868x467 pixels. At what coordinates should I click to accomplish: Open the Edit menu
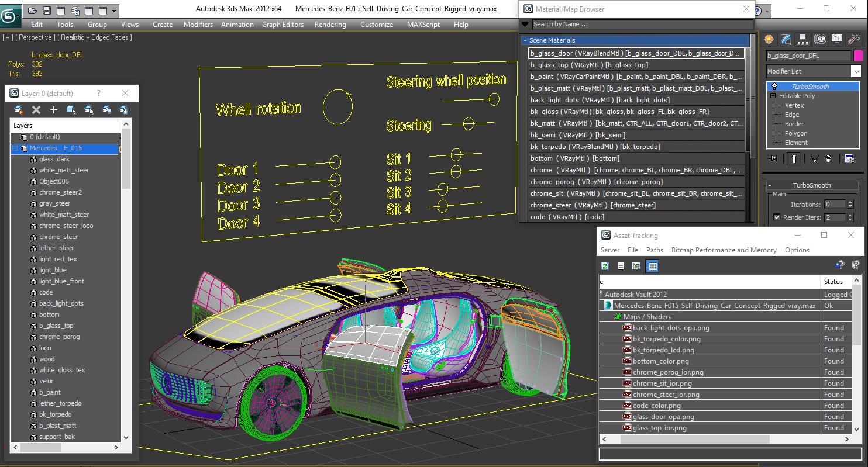(37, 25)
